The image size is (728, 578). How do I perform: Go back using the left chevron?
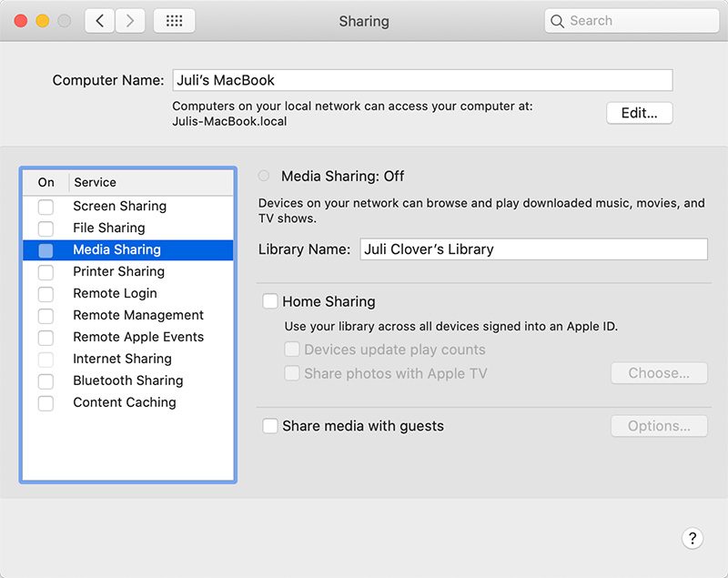point(99,21)
